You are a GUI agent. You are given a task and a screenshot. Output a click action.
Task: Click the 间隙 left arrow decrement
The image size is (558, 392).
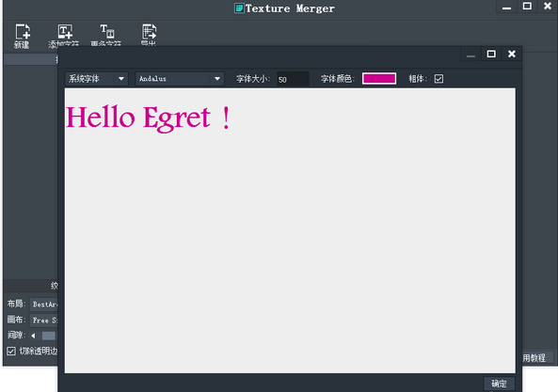pos(33,336)
